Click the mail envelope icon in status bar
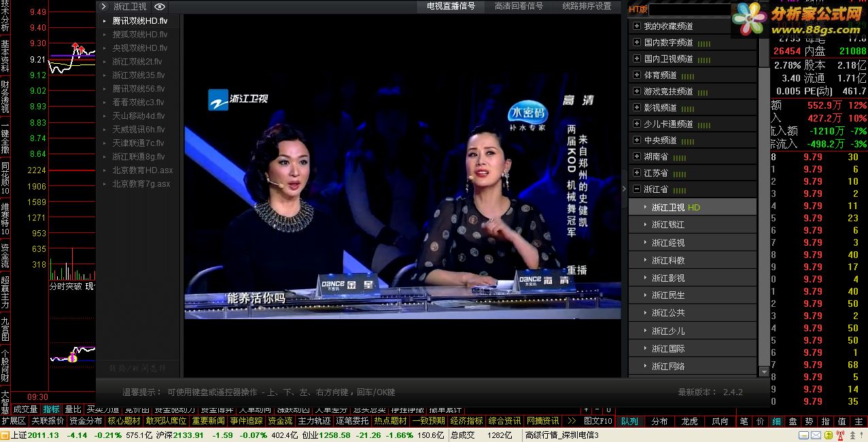Viewport: 868px width, 442px height. pyautogui.click(x=815, y=435)
